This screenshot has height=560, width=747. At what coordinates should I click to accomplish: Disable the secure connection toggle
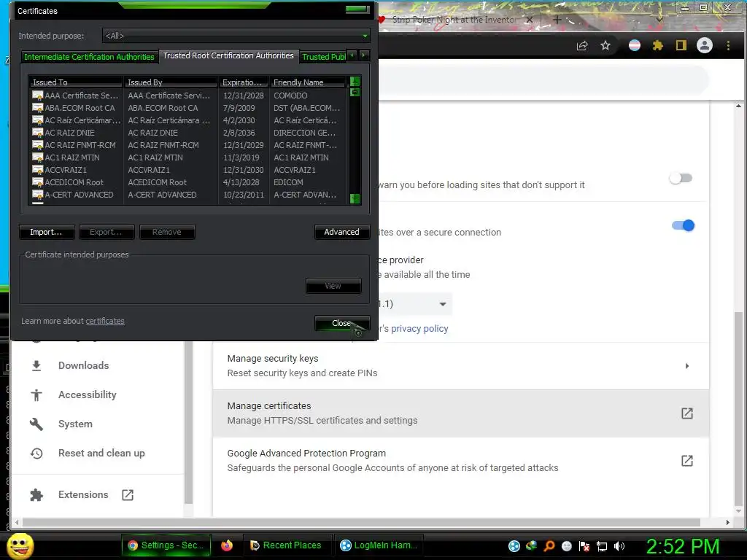click(x=683, y=225)
